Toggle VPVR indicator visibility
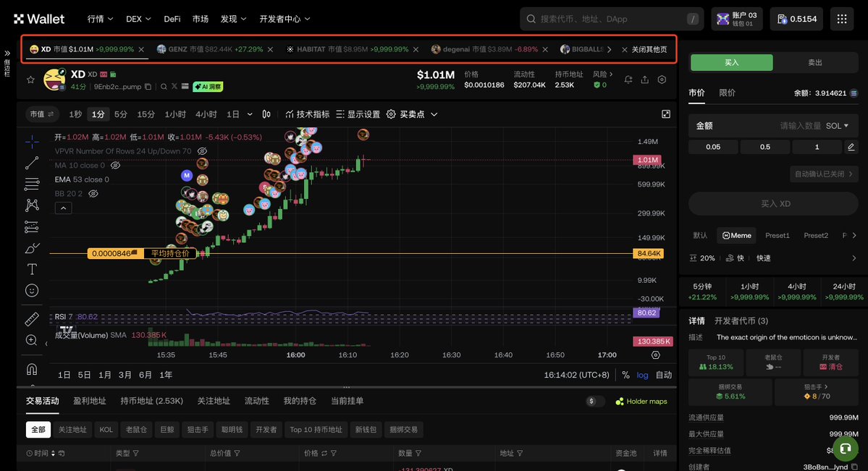 point(203,151)
